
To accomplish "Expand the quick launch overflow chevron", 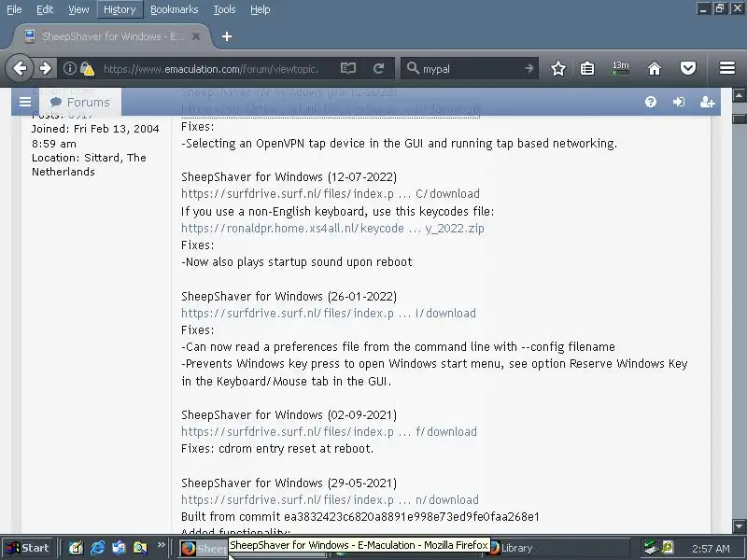I will [161, 545].
